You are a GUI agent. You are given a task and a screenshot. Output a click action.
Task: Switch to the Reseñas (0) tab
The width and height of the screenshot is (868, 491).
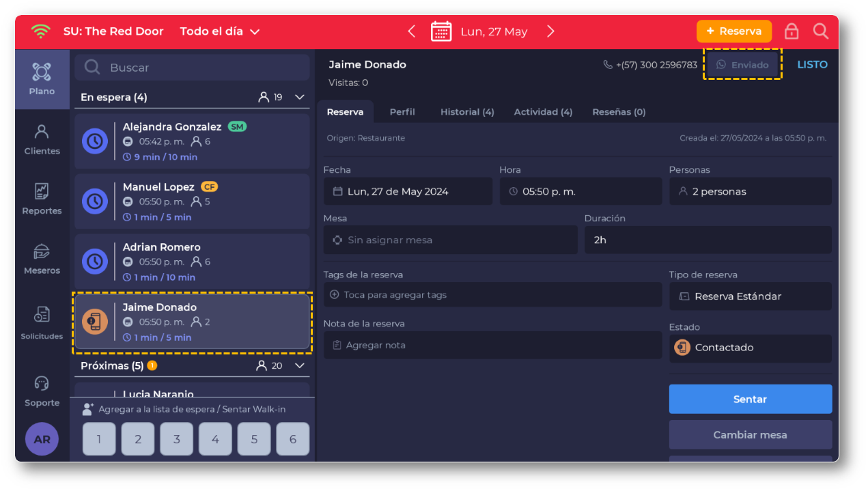[619, 112]
